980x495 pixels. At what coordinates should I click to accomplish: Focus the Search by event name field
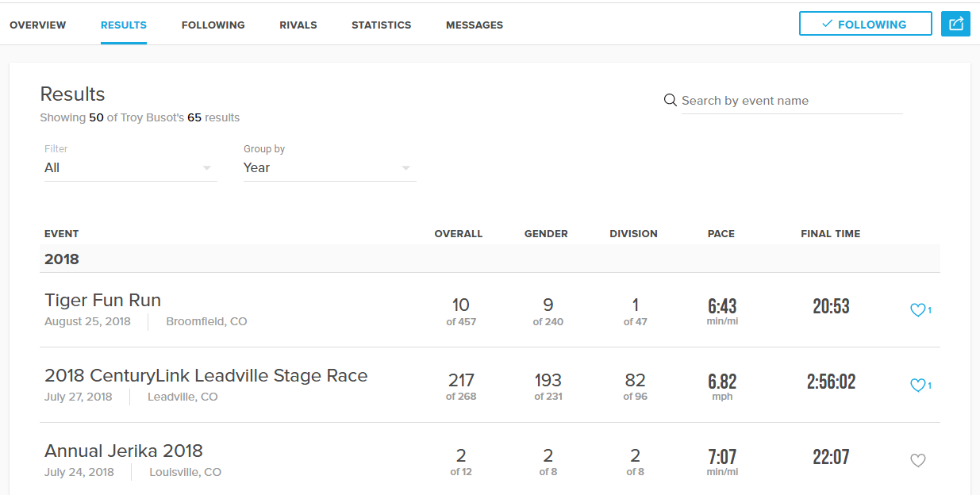(x=790, y=101)
